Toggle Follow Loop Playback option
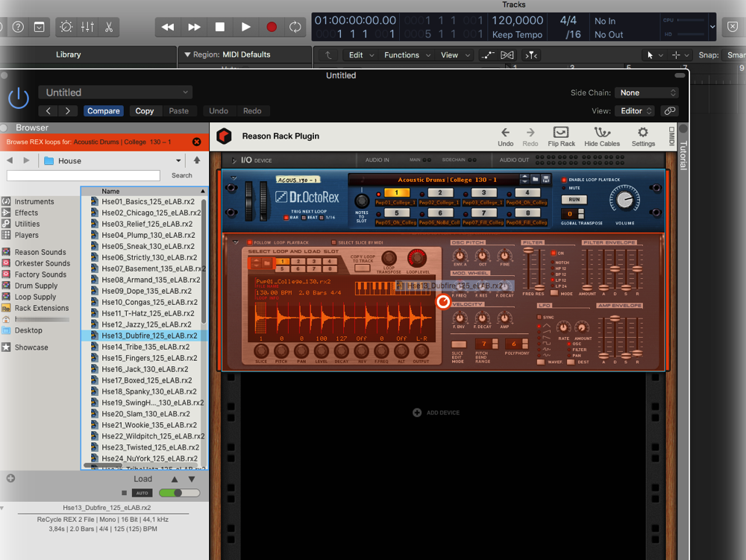The image size is (746, 560). coord(251,242)
